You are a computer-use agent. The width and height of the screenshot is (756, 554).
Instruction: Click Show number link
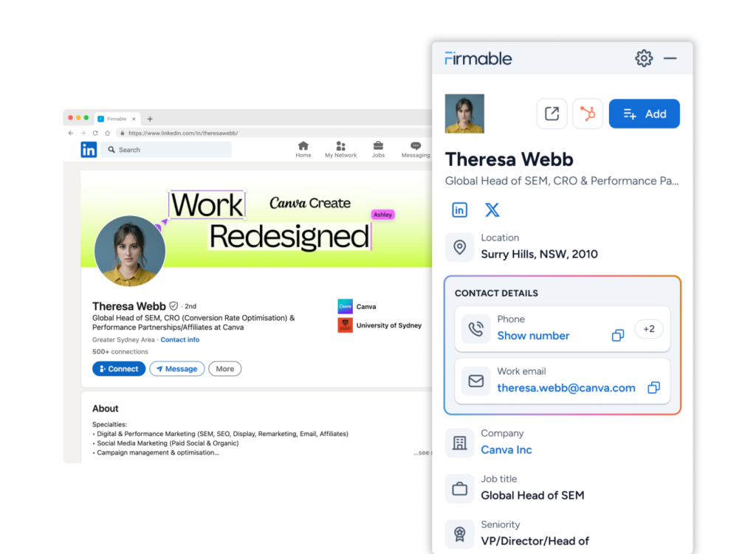(533, 336)
